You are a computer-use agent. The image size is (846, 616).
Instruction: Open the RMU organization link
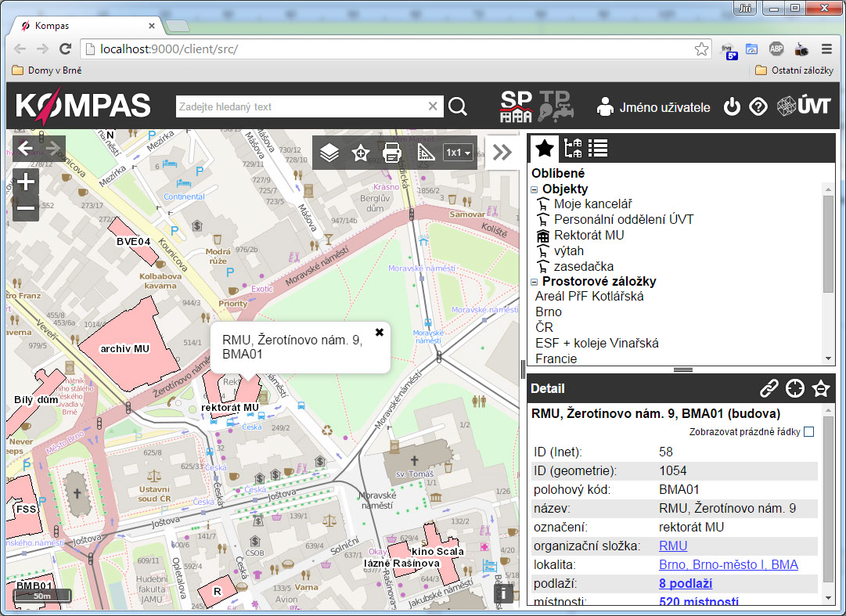(673, 546)
